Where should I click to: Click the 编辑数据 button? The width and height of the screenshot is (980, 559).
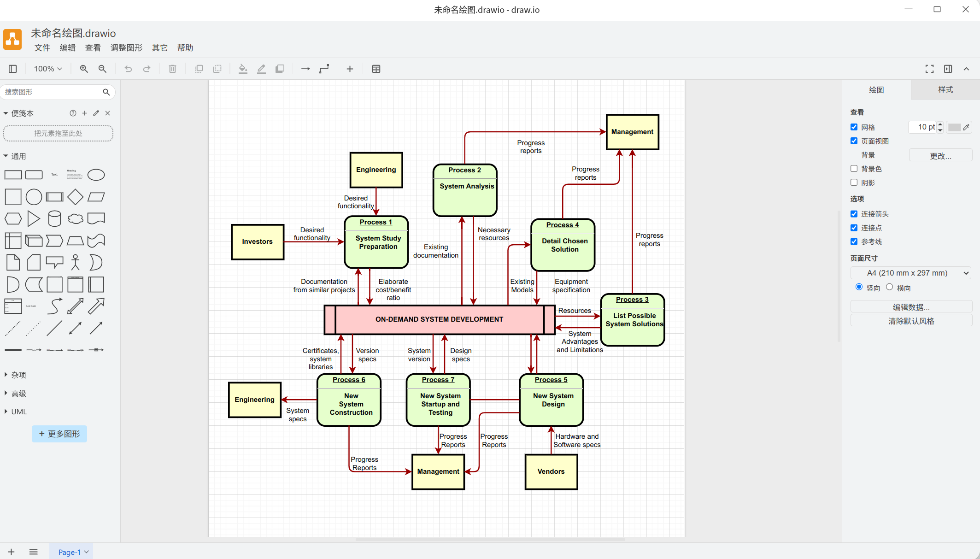[911, 307]
